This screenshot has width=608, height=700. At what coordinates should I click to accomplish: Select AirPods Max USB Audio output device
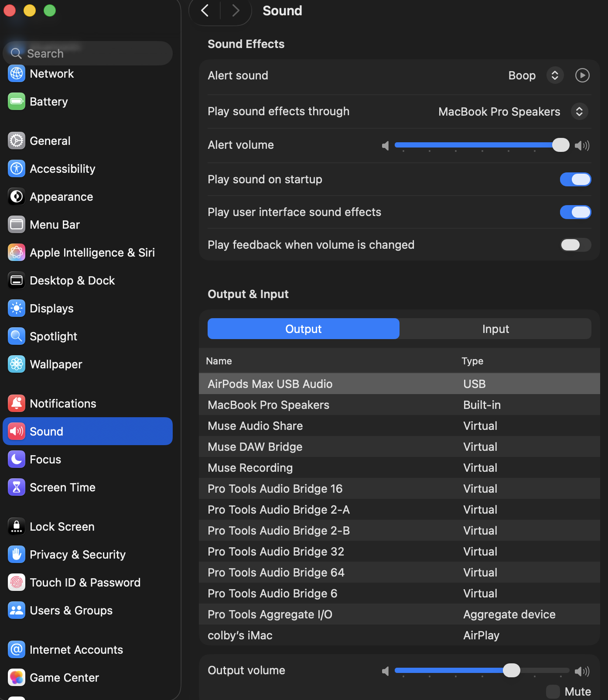pyautogui.click(x=400, y=384)
